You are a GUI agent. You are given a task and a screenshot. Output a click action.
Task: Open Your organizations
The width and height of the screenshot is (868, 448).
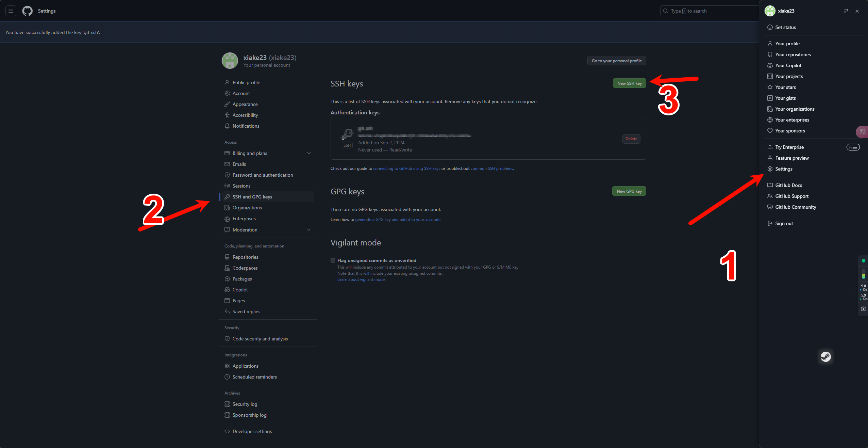coord(813,109)
